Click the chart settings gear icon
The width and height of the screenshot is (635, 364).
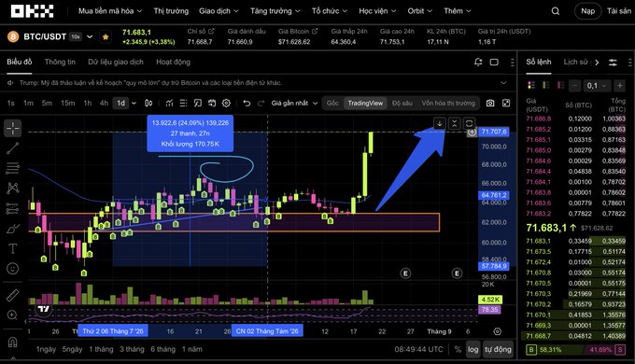pyautogui.click(x=226, y=103)
